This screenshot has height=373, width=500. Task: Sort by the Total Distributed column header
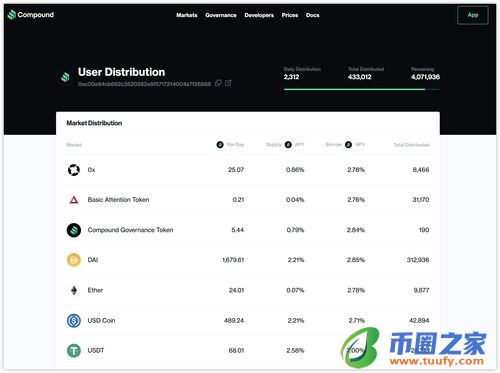[x=411, y=145]
